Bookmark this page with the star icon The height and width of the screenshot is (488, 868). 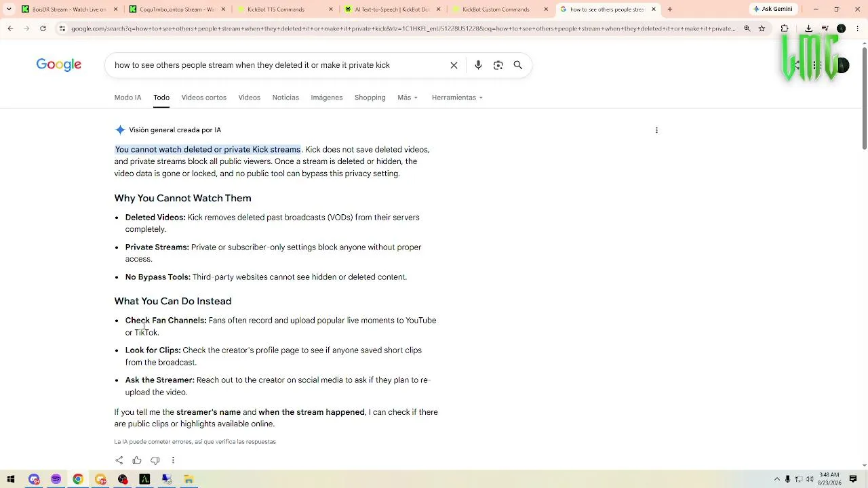click(x=762, y=28)
